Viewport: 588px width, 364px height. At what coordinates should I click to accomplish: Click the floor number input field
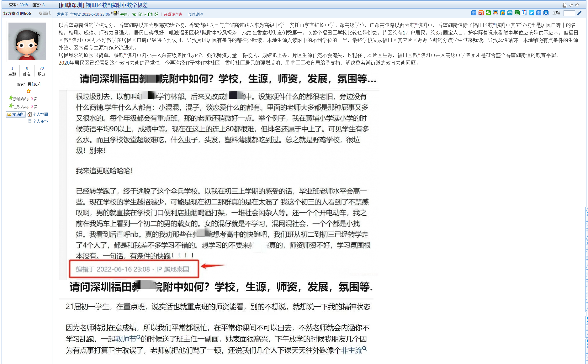pyautogui.click(x=569, y=13)
